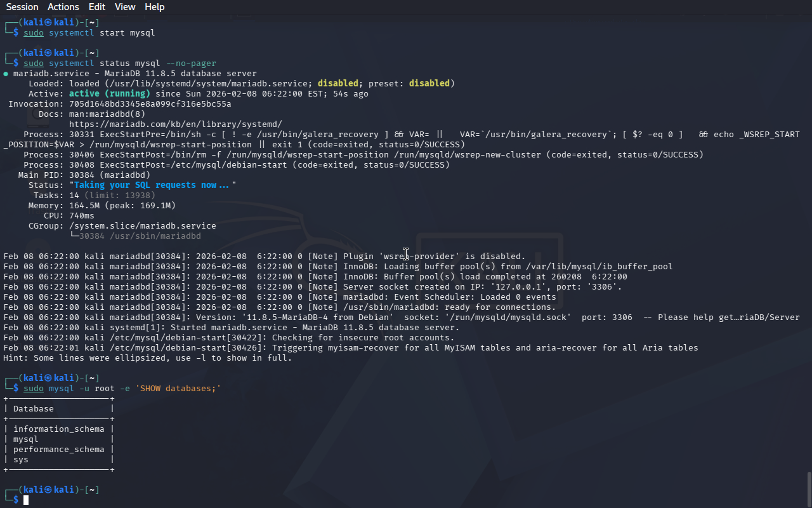Click 'performance_schema' in the database list

click(x=58, y=450)
